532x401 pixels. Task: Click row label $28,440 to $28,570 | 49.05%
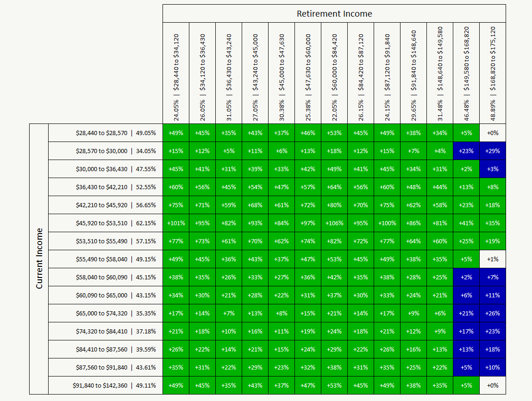coord(106,133)
